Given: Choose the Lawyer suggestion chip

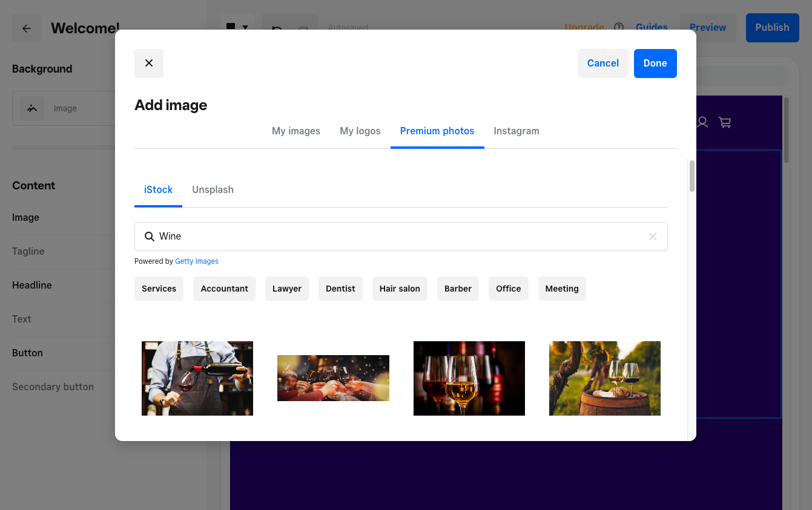Looking at the screenshot, I should tap(287, 289).
